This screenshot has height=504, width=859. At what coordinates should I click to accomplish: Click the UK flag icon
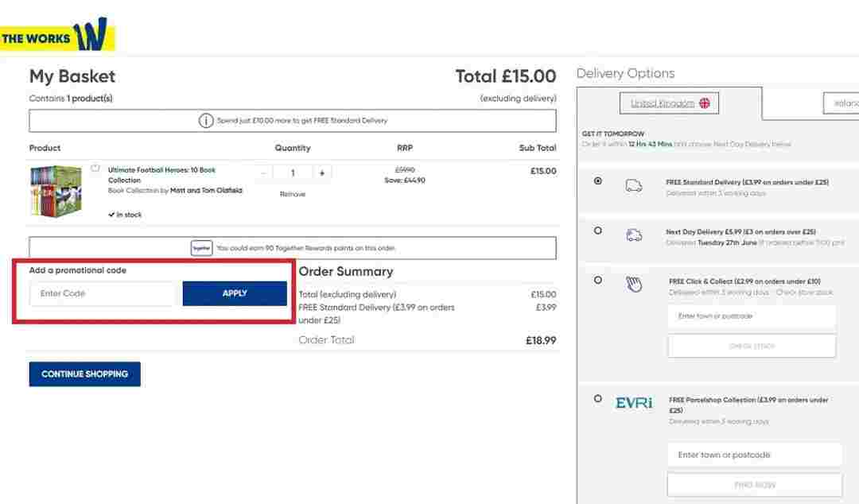(705, 103)
